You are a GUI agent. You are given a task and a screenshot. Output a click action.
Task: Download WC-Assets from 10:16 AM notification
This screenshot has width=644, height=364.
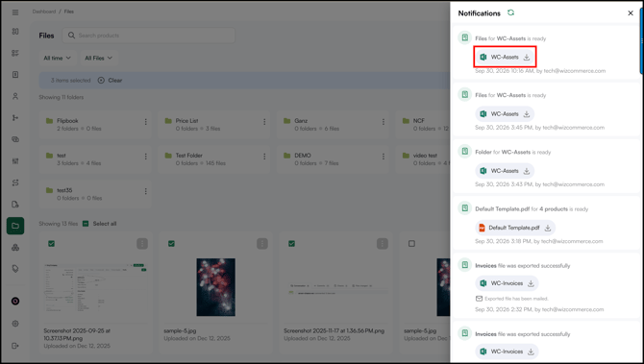tap(527, 58)
